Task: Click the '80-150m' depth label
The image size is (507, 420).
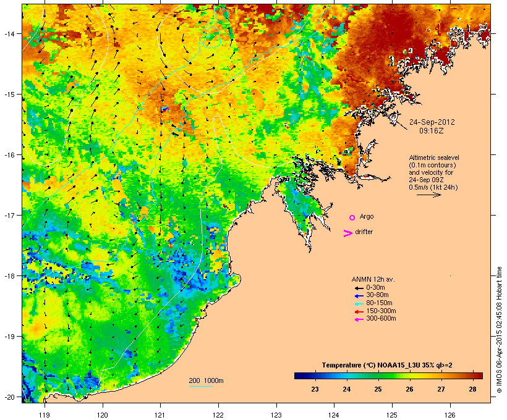Action: tap(379, 303)
